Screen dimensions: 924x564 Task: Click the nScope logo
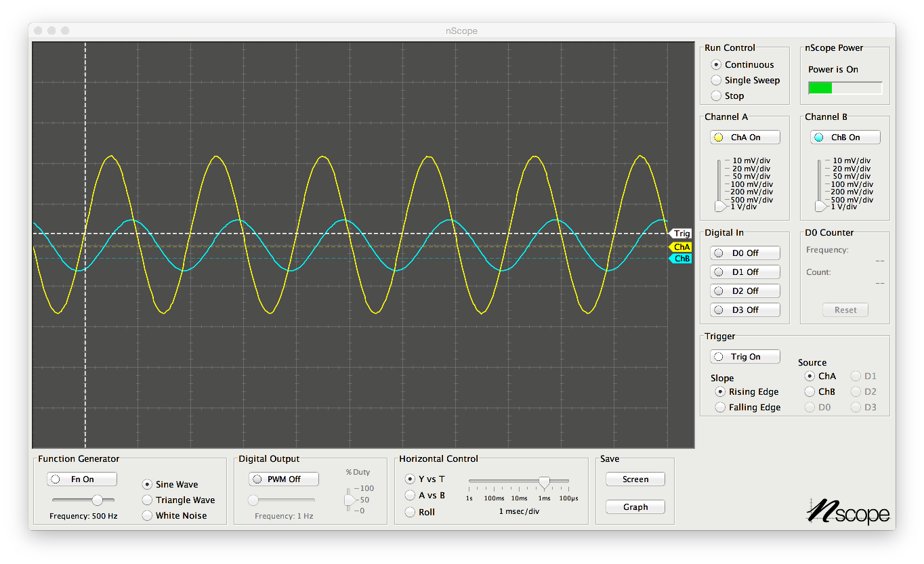847,511
